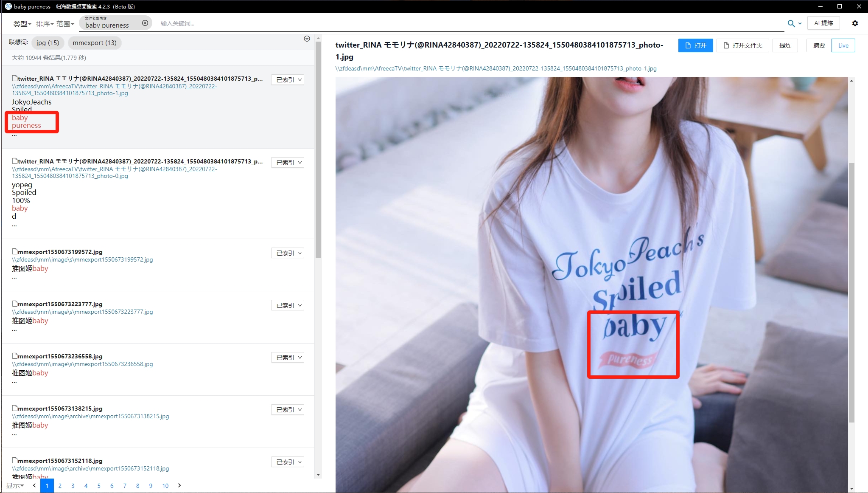
Task: Switch to 摘要 summary view
Action: point(819,45)
